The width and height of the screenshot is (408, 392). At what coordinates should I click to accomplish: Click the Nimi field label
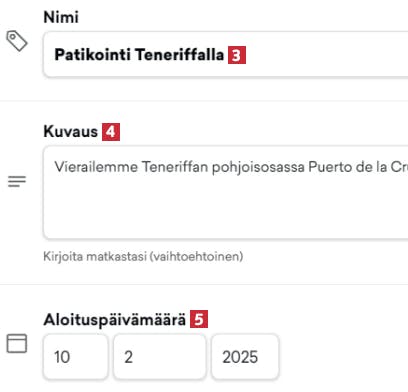point(61,17)
